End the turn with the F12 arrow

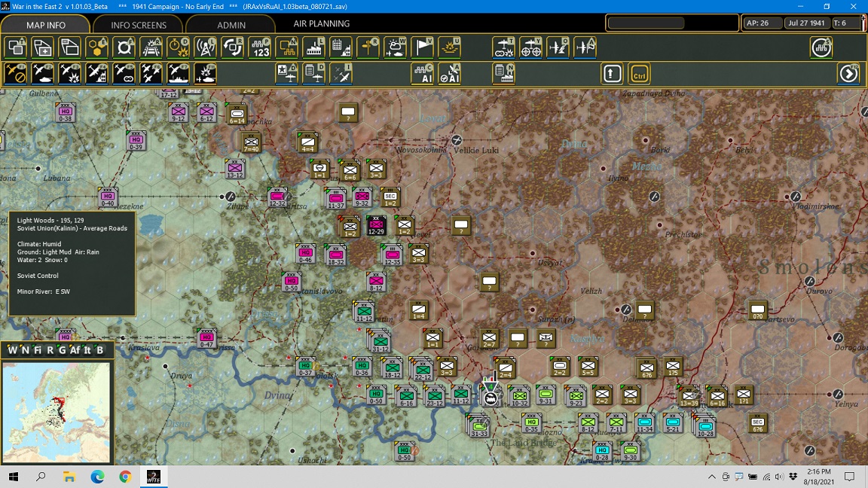point(848,74)
